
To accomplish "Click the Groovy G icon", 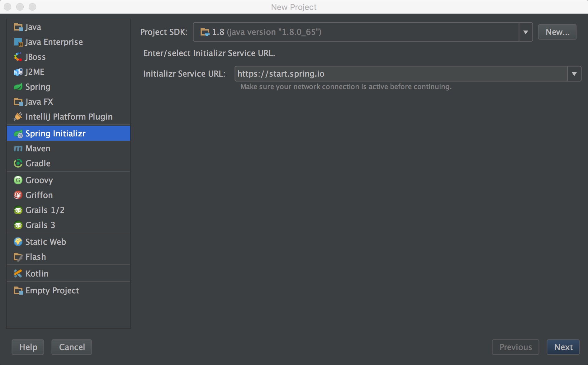I will tap(18, 180).
